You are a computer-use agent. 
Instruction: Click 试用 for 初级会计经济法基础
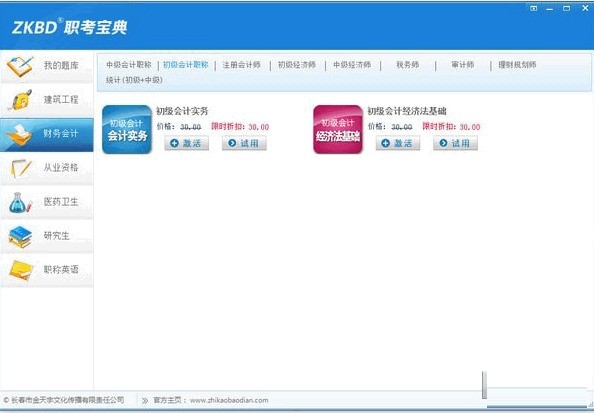(x=455, y=143)
